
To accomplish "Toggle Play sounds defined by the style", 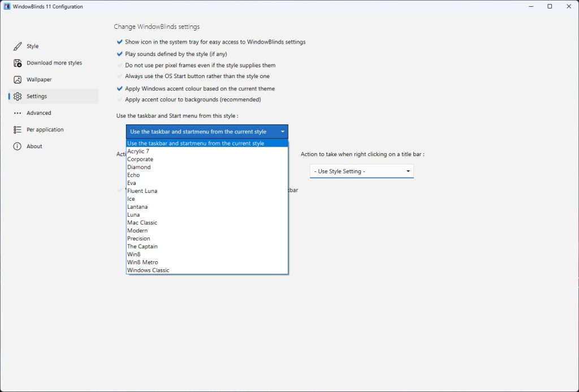I will point(119,54).
